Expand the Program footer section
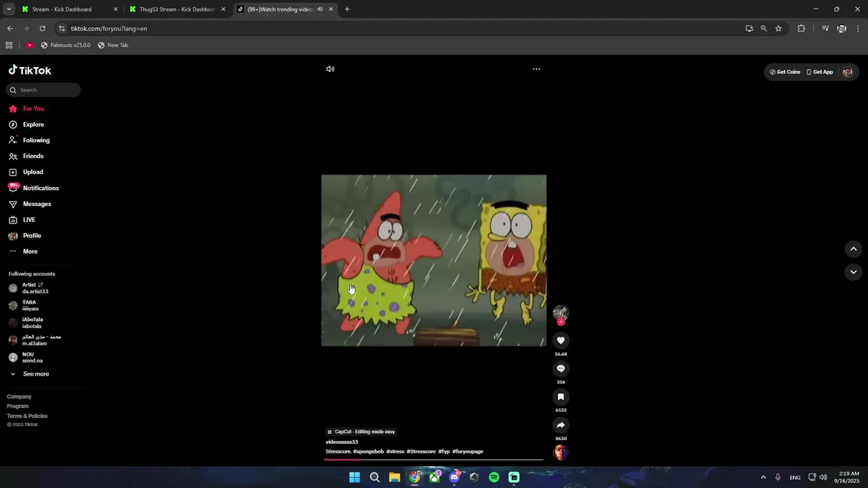 coord(18,406)
